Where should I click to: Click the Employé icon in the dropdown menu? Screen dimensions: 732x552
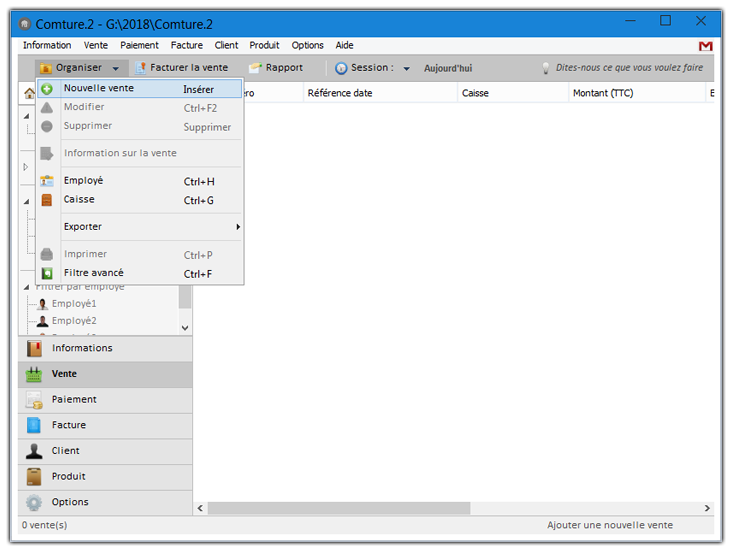click(47, 181)
